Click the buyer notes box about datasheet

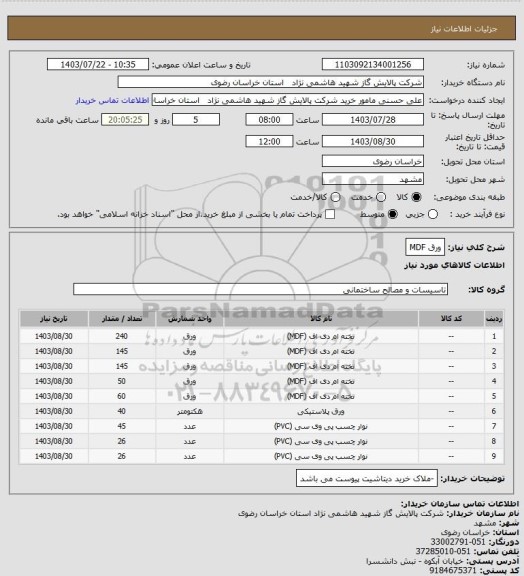[x=367, y=478]
